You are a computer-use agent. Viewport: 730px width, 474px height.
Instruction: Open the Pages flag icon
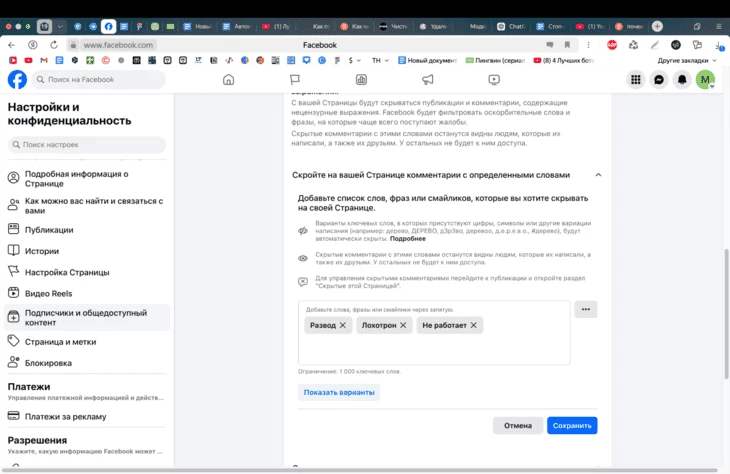[x=295, y=80]
